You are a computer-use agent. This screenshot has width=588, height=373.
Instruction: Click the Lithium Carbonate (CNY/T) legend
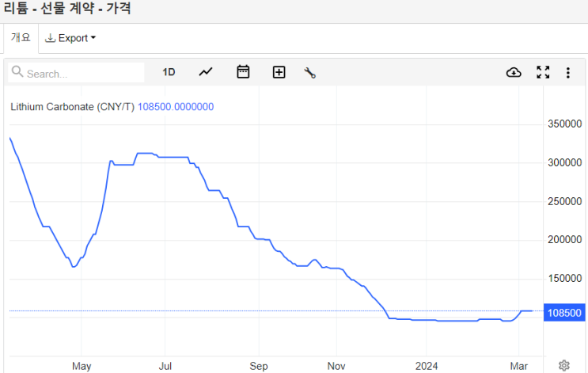[x=72, y=107]
